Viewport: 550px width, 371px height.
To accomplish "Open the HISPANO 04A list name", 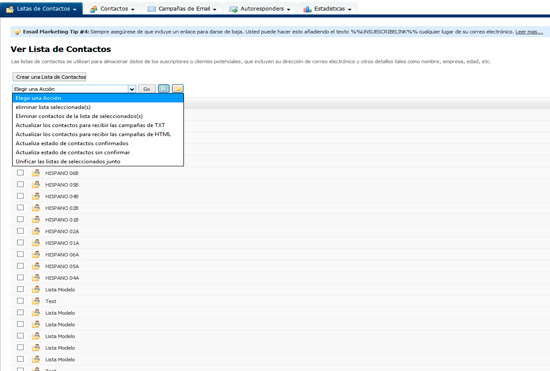I will point(62,278).
